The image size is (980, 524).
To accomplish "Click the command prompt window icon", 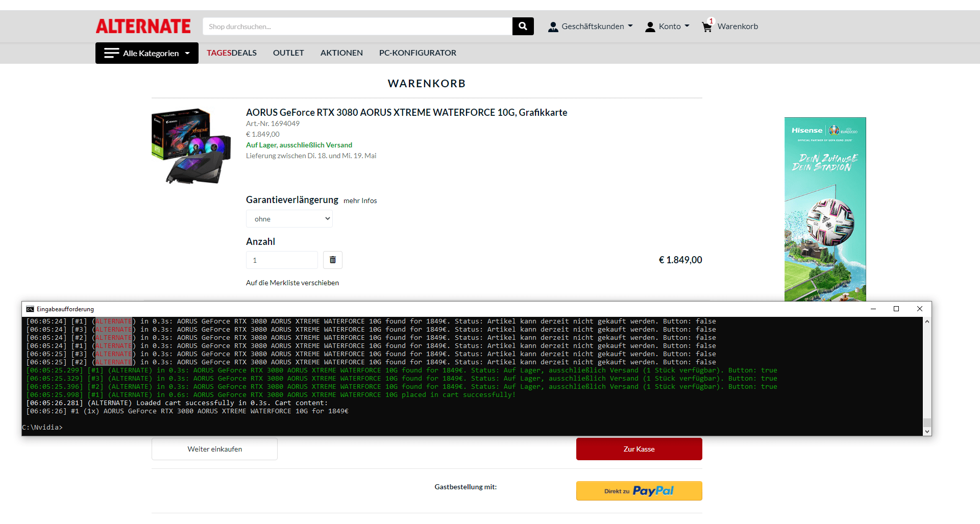I will point(30,309).
